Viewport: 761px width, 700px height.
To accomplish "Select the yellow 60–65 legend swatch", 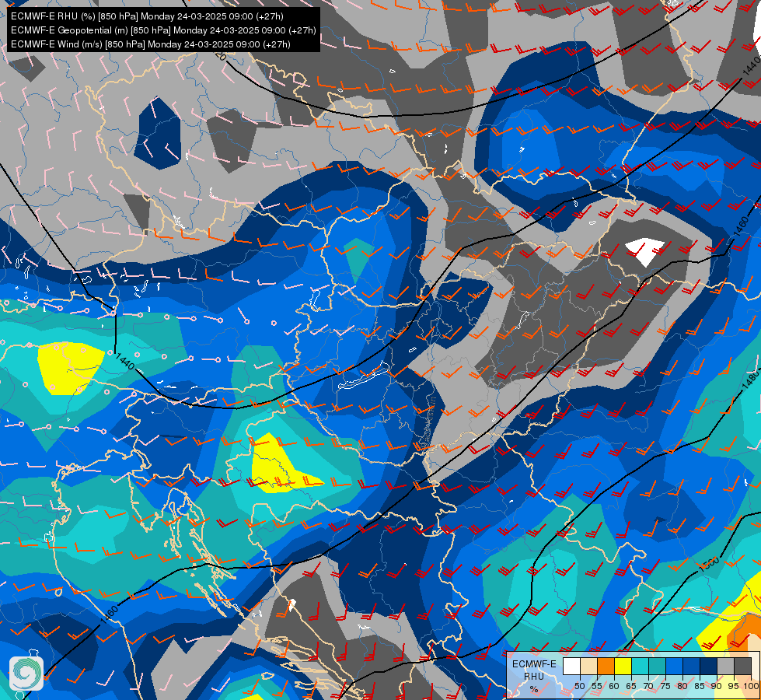I will tap(623, 666).
